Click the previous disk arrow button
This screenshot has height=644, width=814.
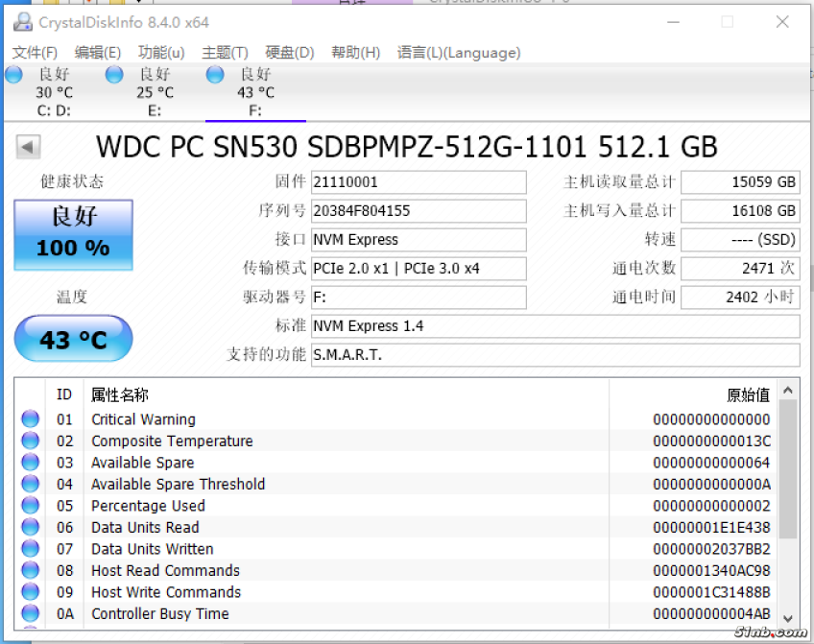point(29,147)
